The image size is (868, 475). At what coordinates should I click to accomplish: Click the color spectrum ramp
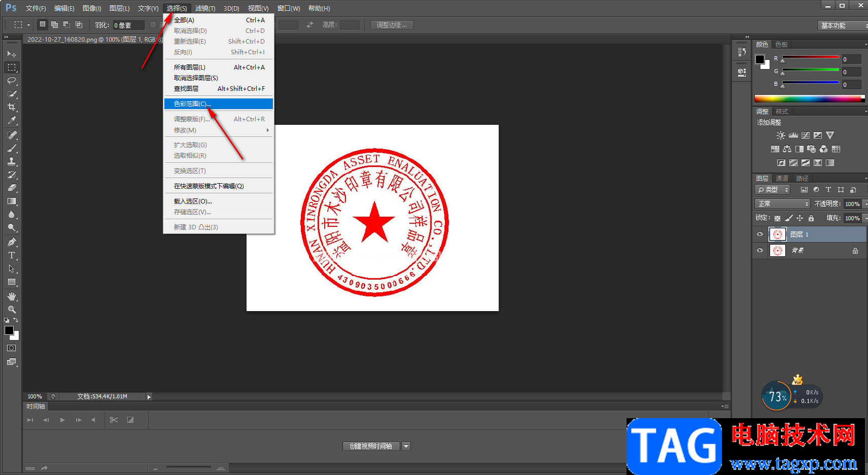pyautogui.click(x=809, y=99)
